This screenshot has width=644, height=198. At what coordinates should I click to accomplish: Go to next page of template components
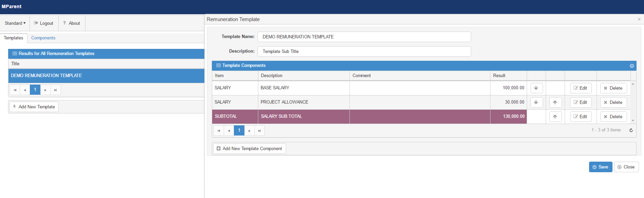point(249,131)
